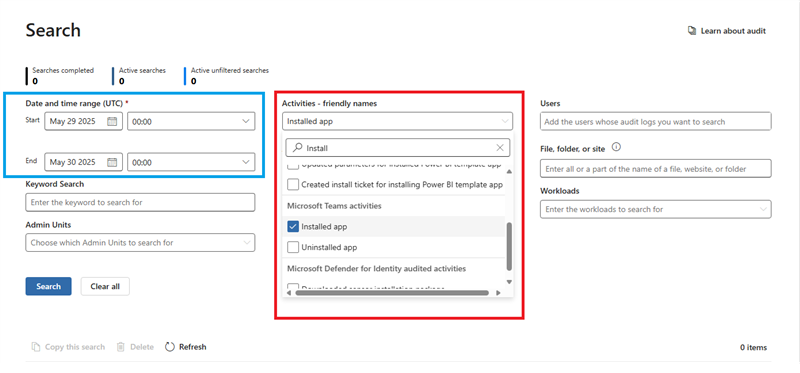
Task: Check the Uninstalled app checkbox
Action: pyautogui.click(x=293, y=247)
